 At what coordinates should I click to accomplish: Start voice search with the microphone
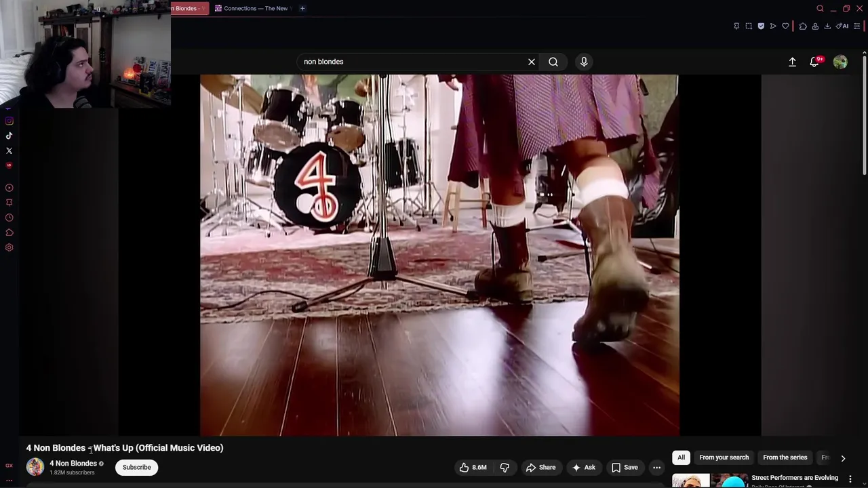[x=584, y=62]
